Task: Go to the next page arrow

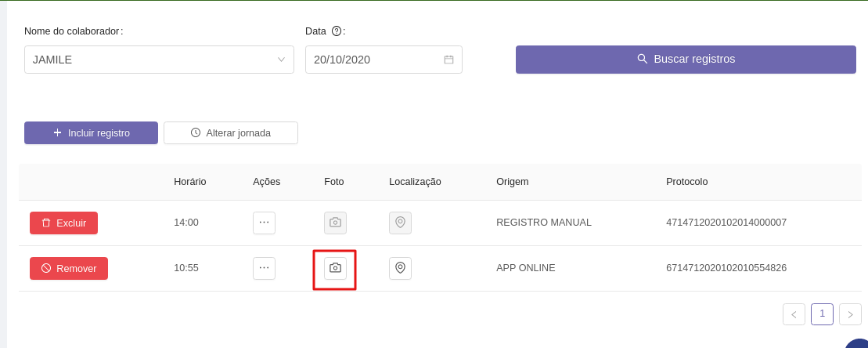Action: [x=850, y=314]
